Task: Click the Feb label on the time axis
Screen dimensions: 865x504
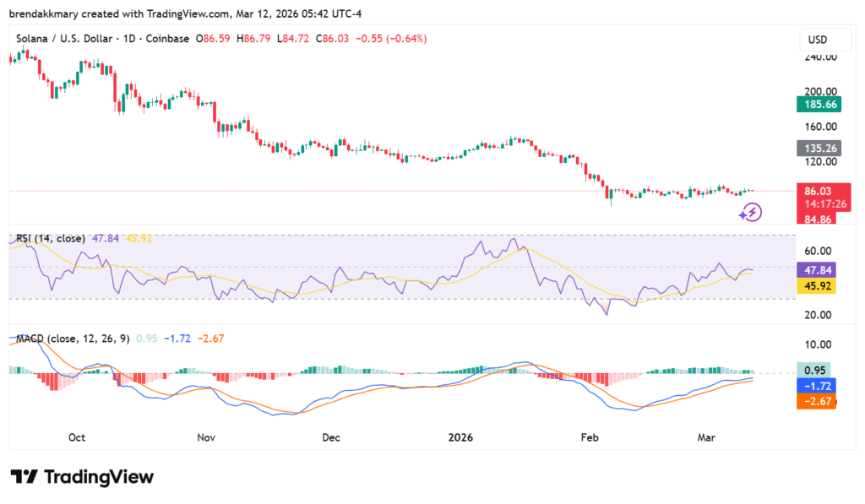Action: [x=589, y=437]
